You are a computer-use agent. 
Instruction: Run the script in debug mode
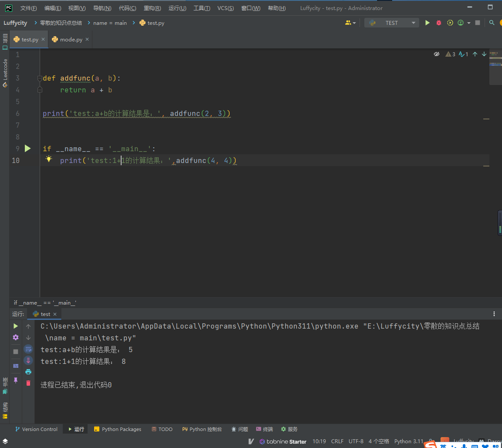[439, 23]
